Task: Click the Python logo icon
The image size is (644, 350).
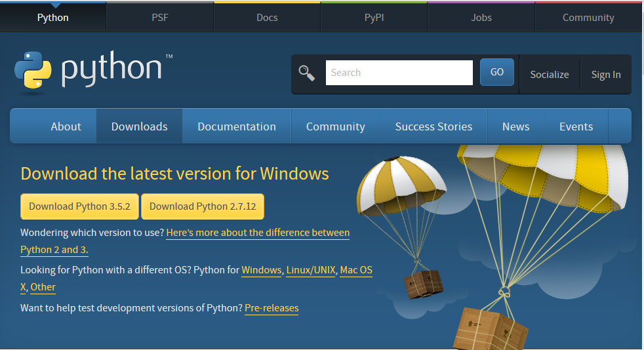Action: pos(33,69)
